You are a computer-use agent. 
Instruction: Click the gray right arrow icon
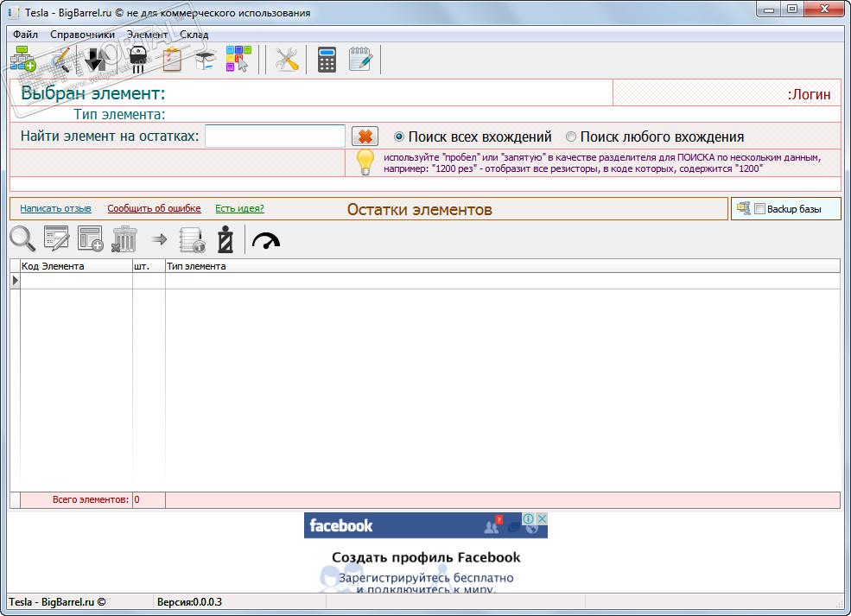pos(159,238)
